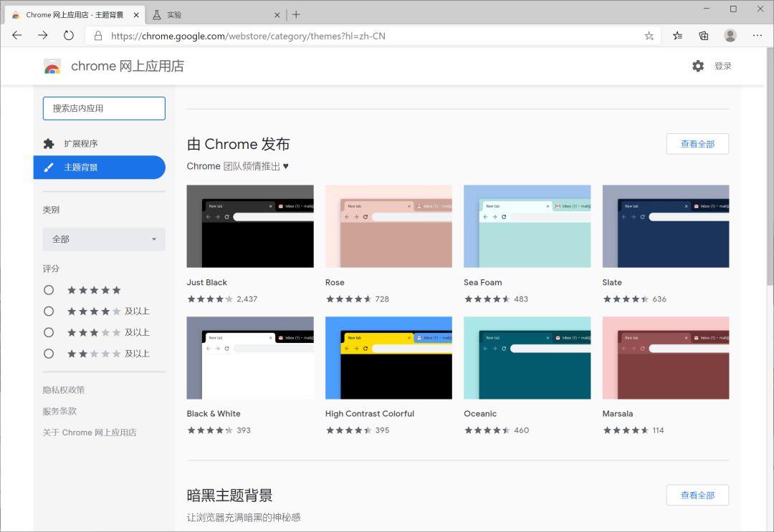
Task: Open the Slate theme thumbnail
Action: point(666,226)
